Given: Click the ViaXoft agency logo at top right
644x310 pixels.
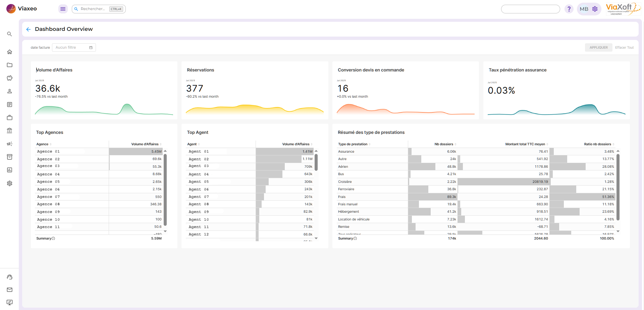Looking at the screenshot, I should pyautogui.click(x=623, y=9).
